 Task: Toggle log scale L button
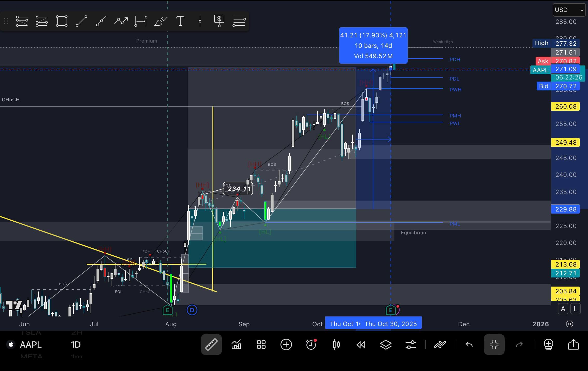coord(575,309)
